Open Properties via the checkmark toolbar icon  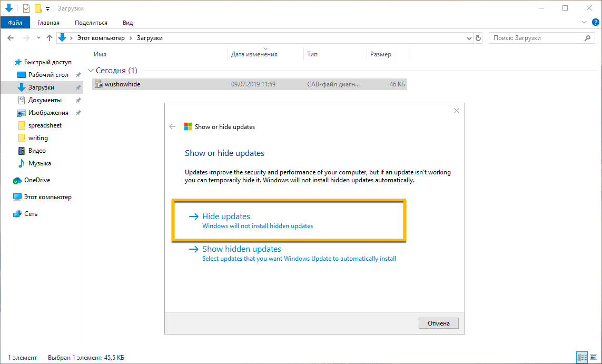tap(25, 8)
